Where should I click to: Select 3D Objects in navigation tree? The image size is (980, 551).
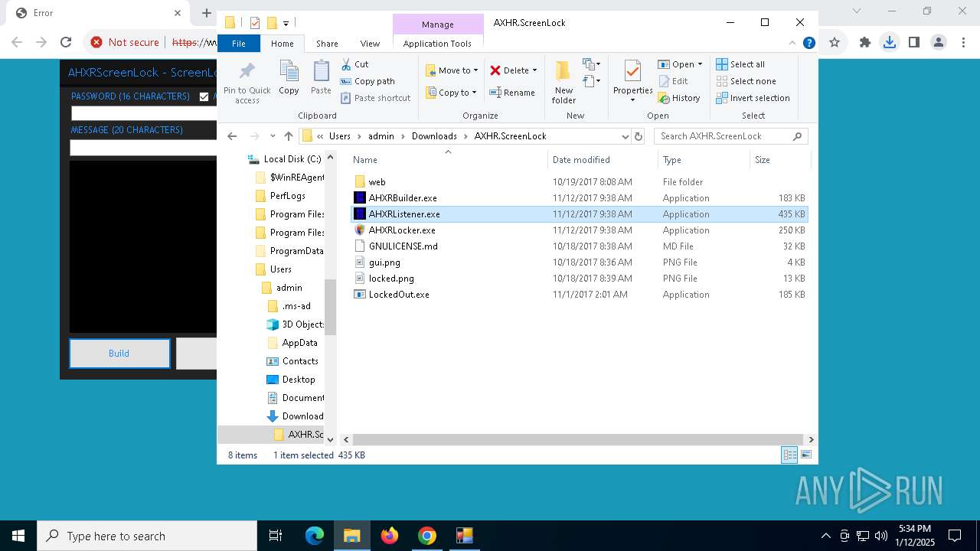pos(295,324)
